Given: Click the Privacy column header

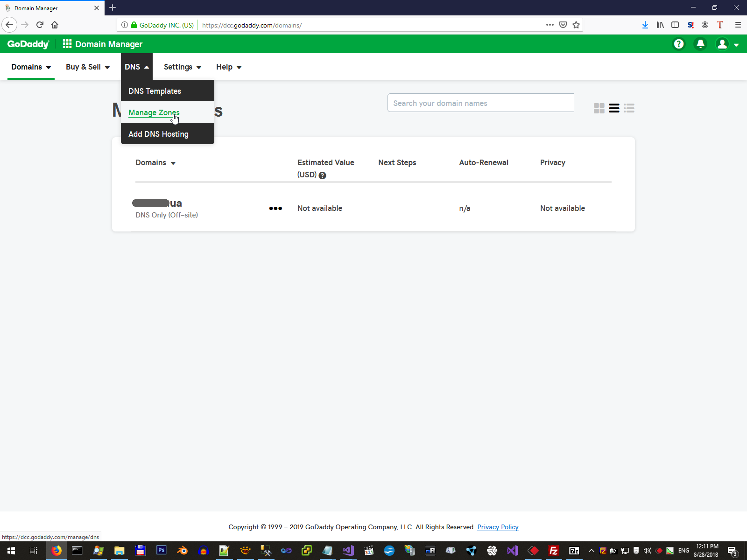Looking at the screenshot, I should 553,162.
